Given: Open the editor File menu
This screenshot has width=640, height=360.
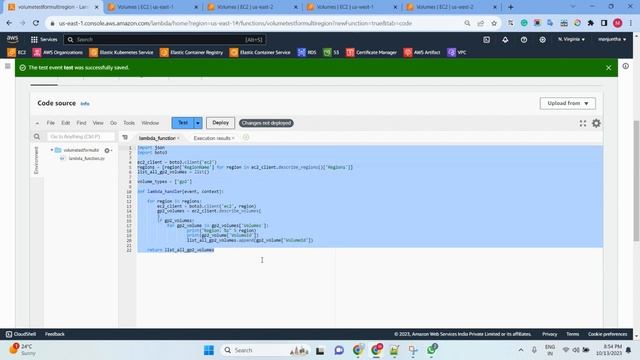Looking at the screenshot, I should [51, 123].
